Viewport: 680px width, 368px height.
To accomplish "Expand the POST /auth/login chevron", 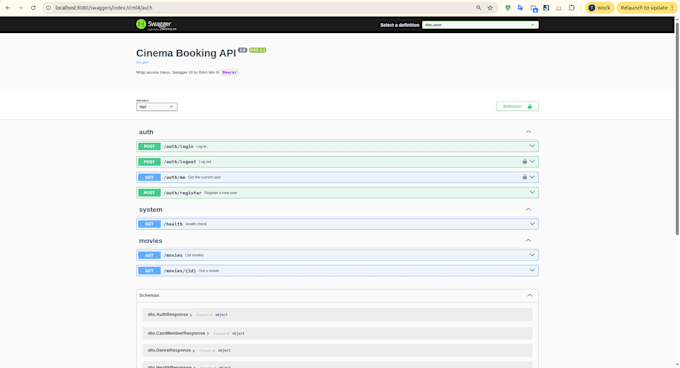I will (532, 146).
